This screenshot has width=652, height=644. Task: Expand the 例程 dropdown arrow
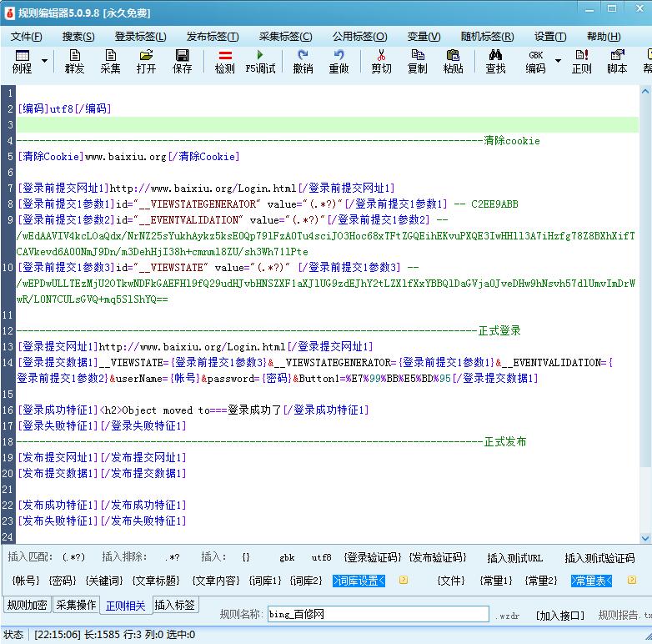point(44,61)
